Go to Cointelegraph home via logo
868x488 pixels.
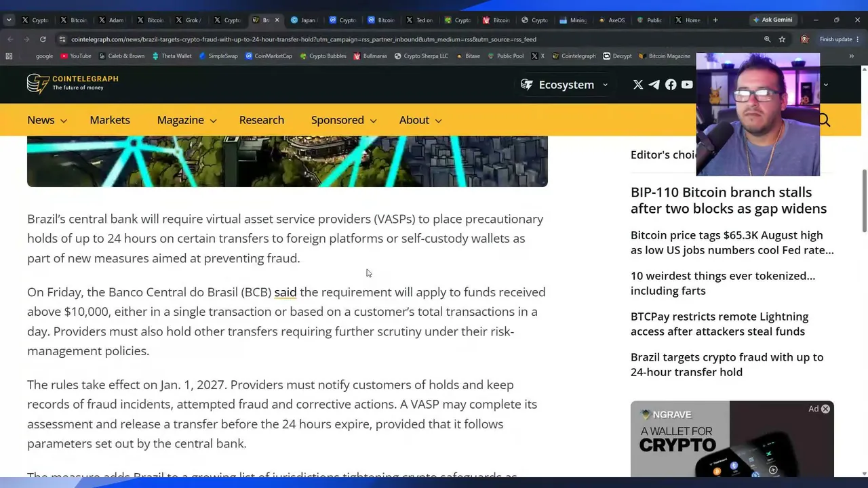(x=73, y=83)
